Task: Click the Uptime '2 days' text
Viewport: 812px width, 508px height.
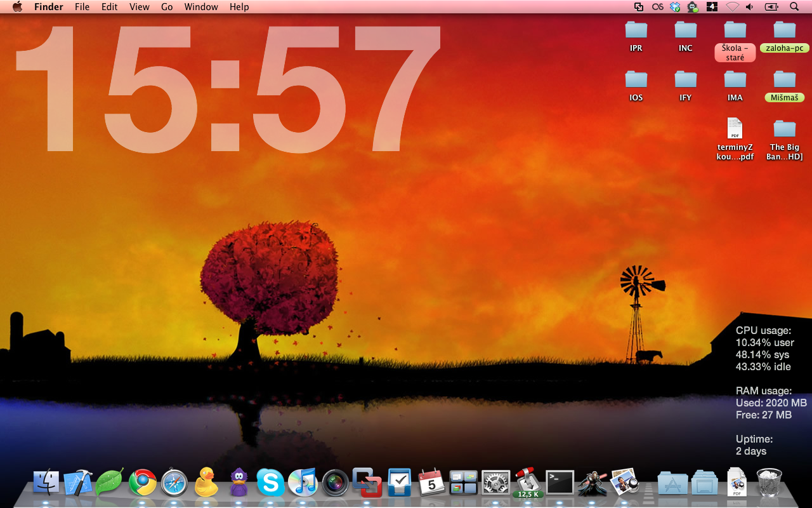Action: [x=751, y=451]
